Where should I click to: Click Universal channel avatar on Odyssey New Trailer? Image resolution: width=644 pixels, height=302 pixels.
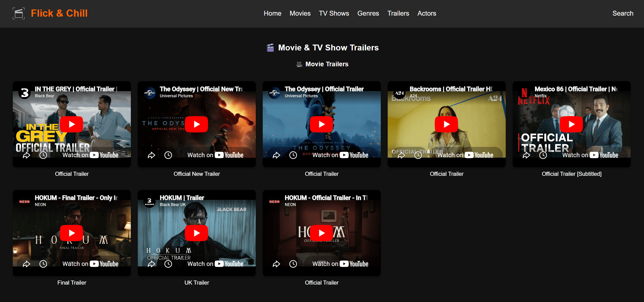pos(150,93)
